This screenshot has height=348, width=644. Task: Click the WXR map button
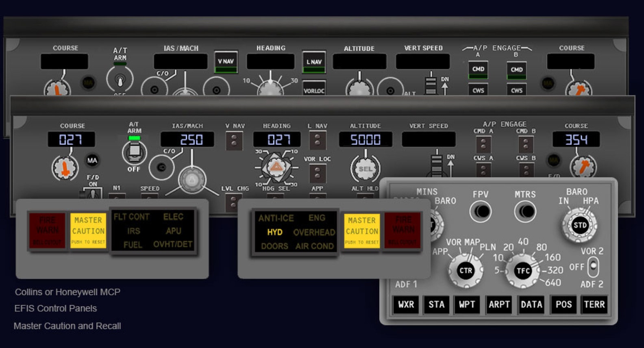coord(406,305)
